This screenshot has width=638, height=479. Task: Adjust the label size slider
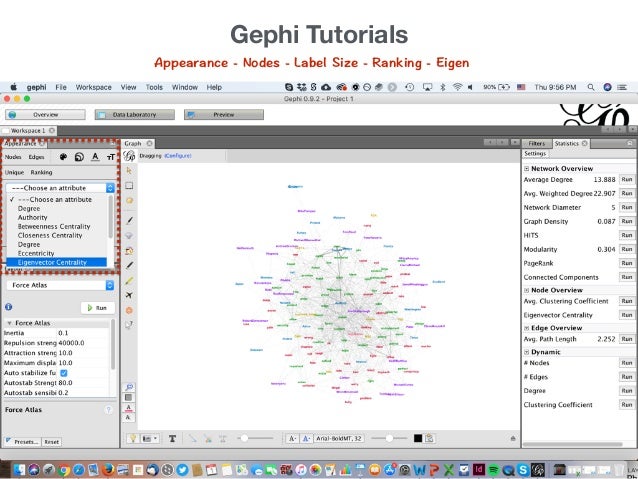389,438
